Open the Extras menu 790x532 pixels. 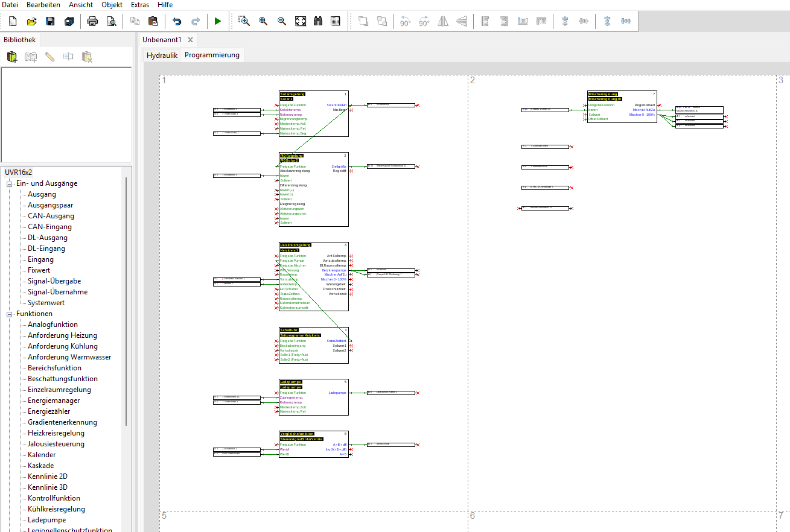(x=140, y=5)
